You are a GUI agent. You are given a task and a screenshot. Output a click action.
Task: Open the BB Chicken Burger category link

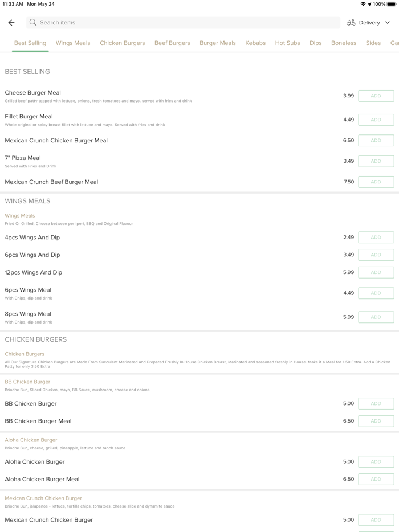(27, 382)
